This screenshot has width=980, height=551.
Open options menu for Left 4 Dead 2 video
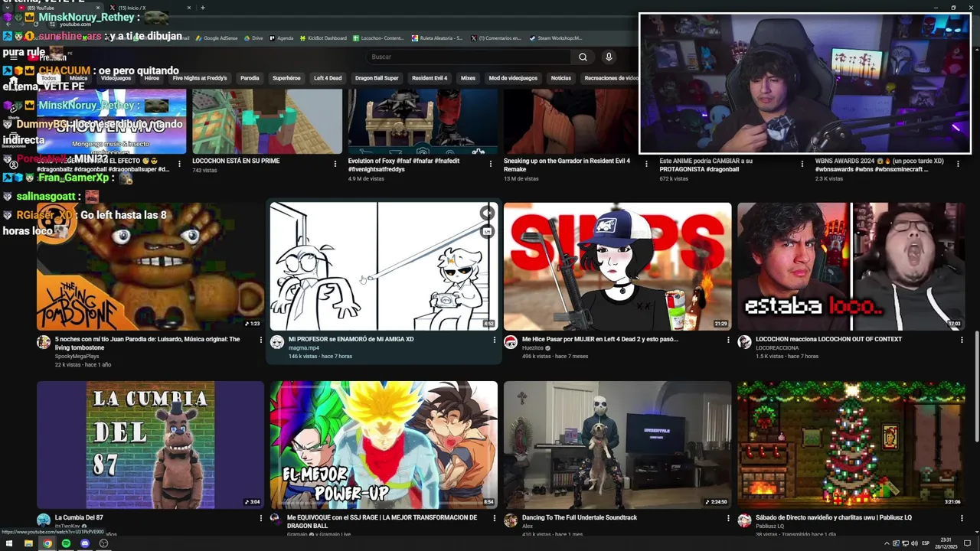[x=728, y=340]
